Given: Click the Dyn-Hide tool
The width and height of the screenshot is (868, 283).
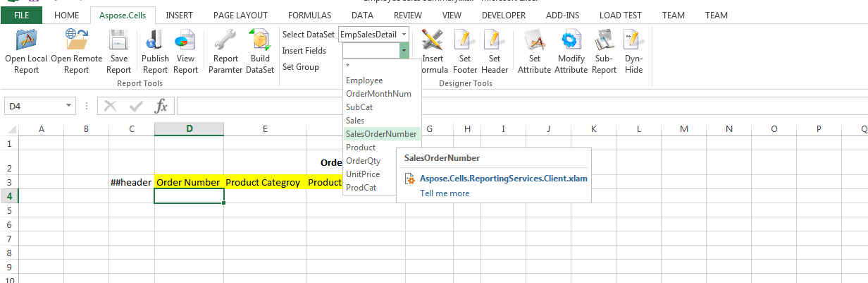Looking at the screenshot, I should [633, 52].
